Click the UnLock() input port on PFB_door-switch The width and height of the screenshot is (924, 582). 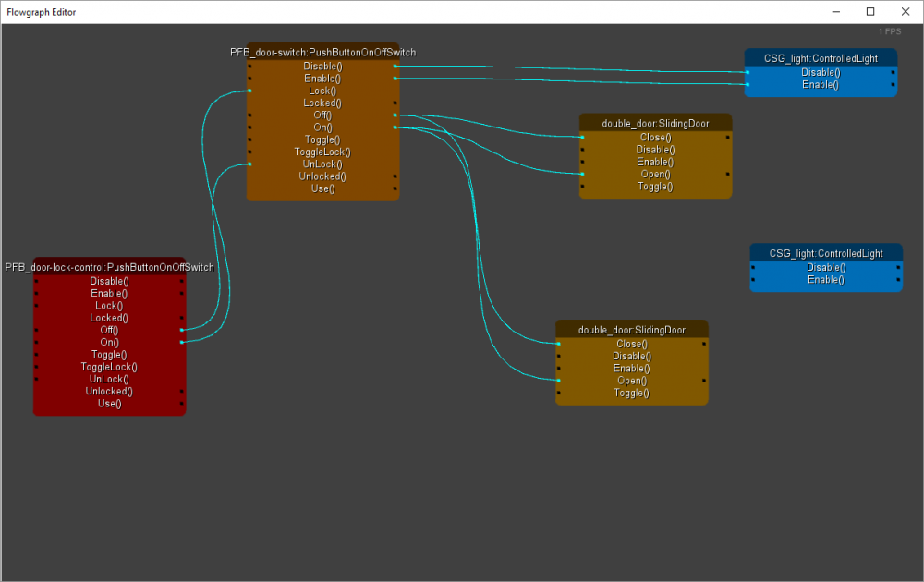249,164
